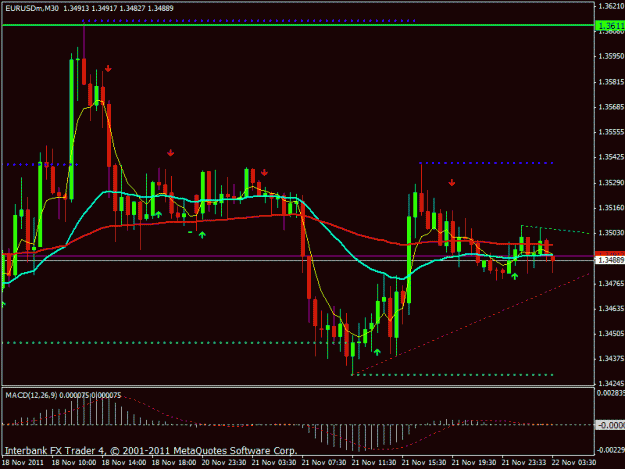Select the green horizontal resistance line at 1.3611
Screen dimensions: 625x469
(298, 25)
